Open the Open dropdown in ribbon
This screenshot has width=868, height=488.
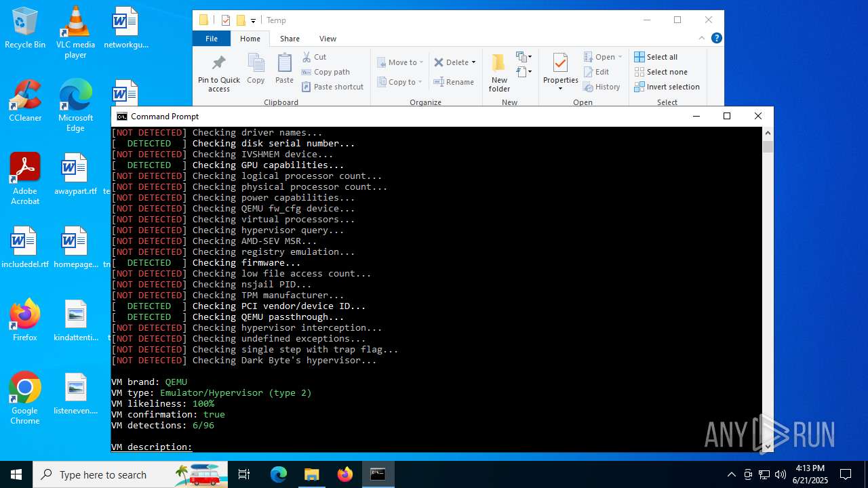[x=602, y=57]
